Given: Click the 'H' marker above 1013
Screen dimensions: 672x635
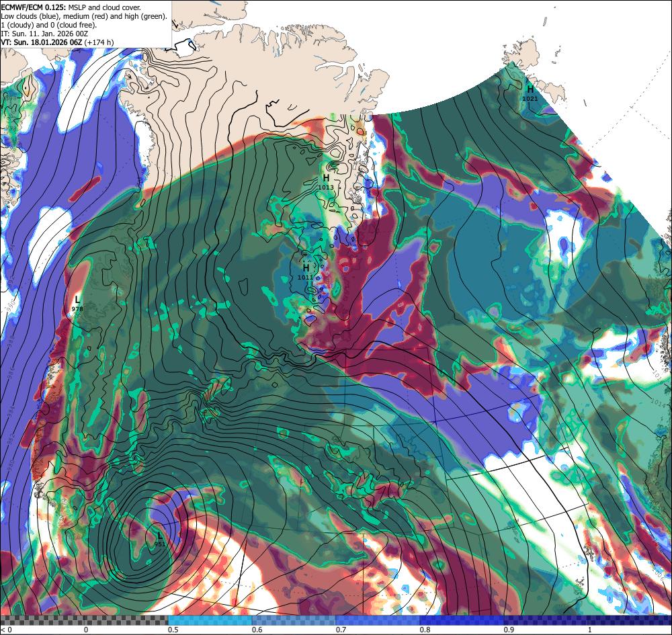Looking at the screenshot, I should (x=326, y=178).
